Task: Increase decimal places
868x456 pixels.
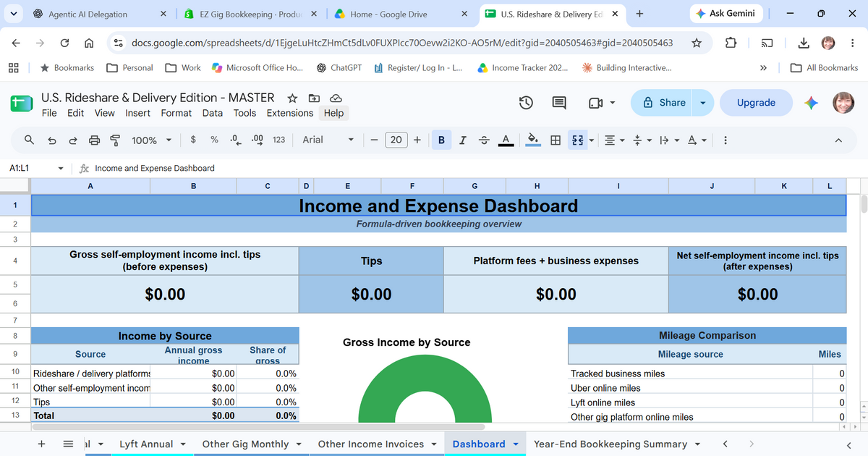Action: click(x=257, y=140)
